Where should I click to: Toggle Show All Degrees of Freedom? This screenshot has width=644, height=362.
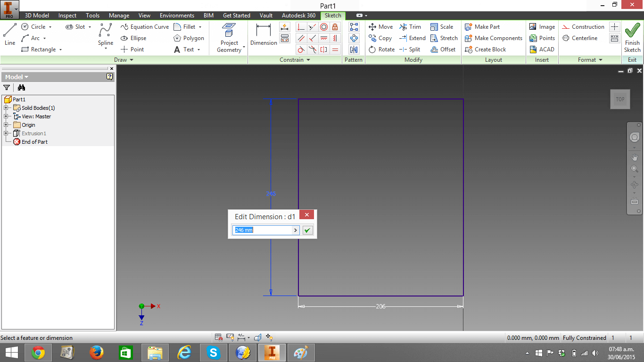point(270,337)
